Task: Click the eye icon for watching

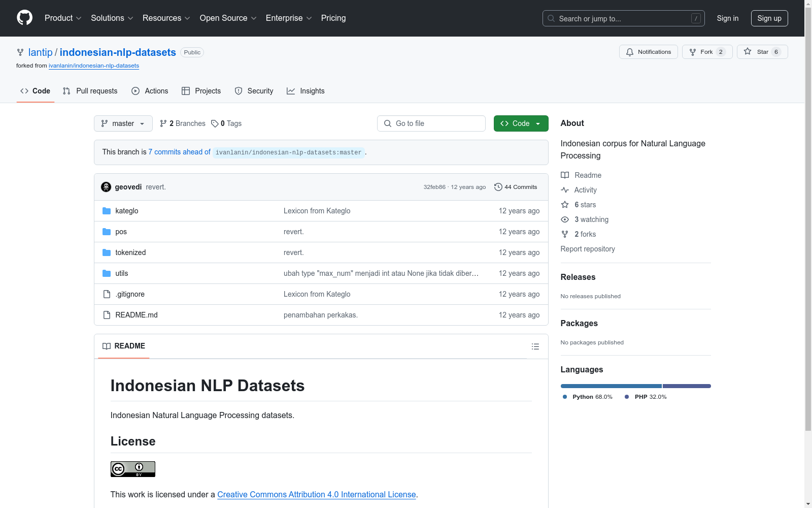Action: (565, 219)
